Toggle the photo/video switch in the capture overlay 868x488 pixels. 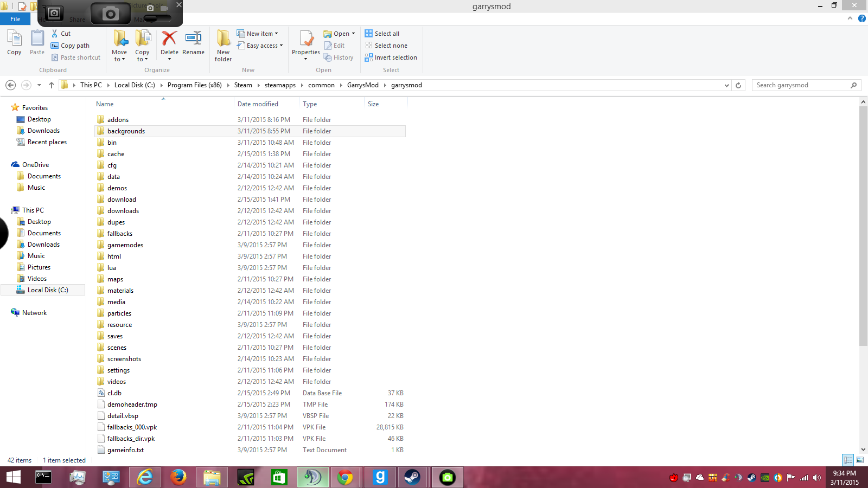click(x=157, y=18)
